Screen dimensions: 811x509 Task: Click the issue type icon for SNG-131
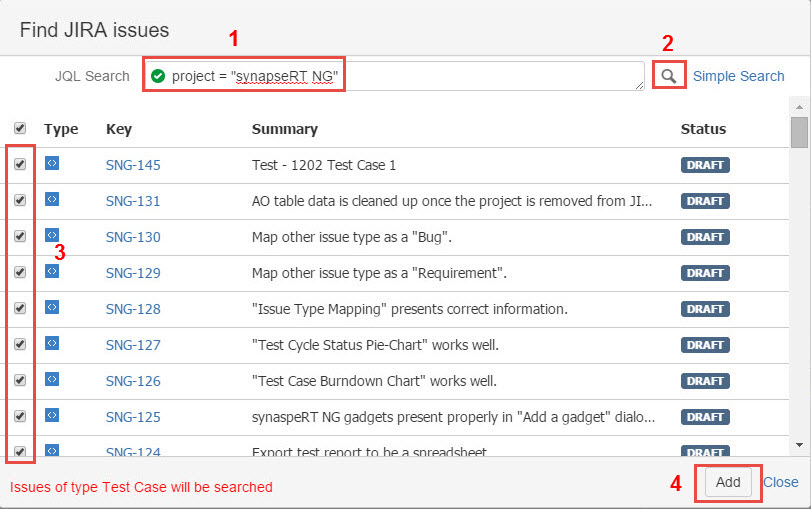tap(52, 200)
